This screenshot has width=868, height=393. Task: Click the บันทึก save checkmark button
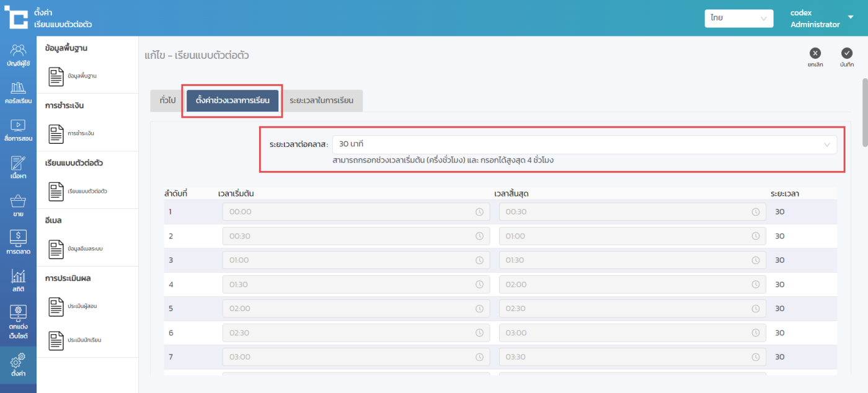(847, 56)
